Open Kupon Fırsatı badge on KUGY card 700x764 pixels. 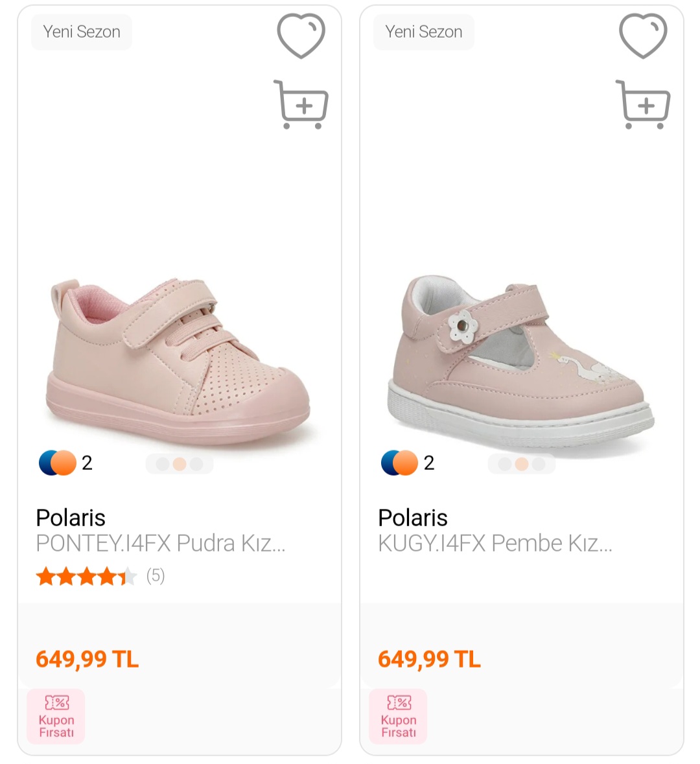(398, 716)
